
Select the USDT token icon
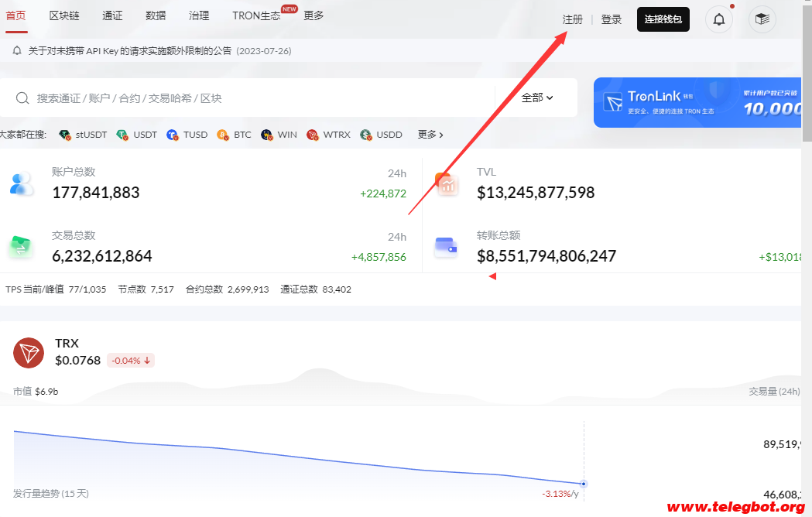(x=122, y=135)
